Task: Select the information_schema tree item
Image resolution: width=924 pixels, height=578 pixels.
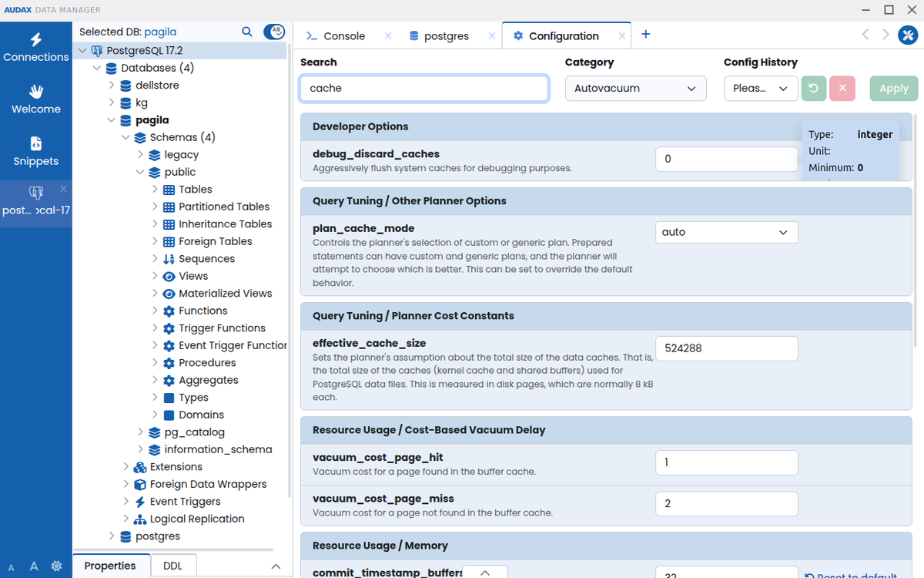Action: point(219,449)
